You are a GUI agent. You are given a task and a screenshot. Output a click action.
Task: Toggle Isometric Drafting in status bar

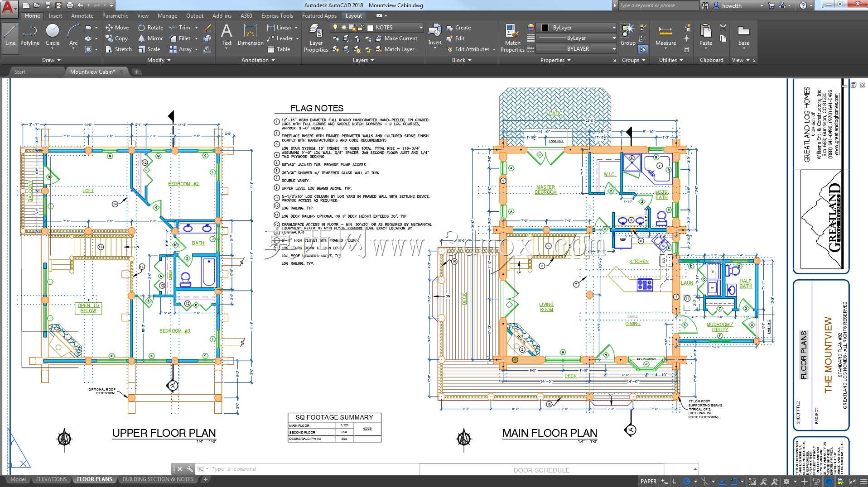pos(704,482)
